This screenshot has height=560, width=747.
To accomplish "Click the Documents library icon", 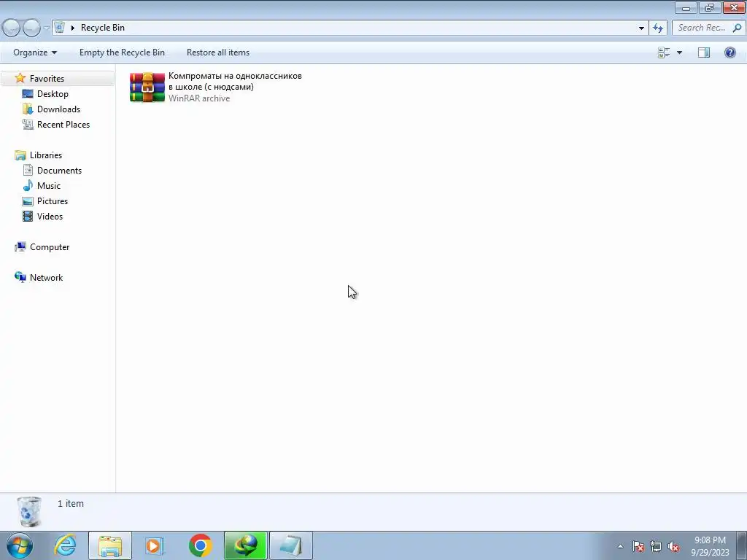I will point(28,170).
